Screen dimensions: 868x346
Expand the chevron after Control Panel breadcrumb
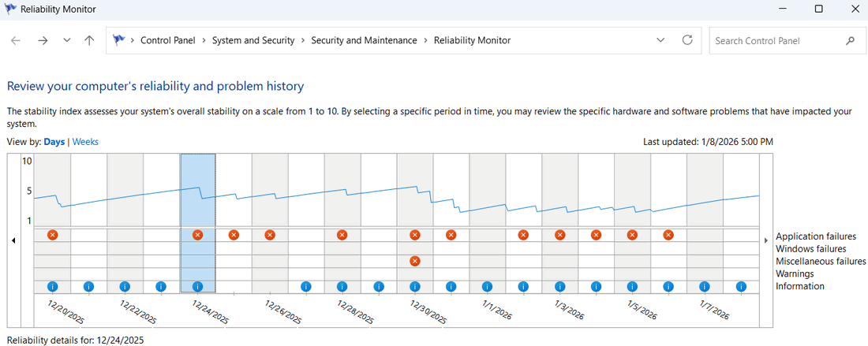pyautogui.click(x=204, y=40)
